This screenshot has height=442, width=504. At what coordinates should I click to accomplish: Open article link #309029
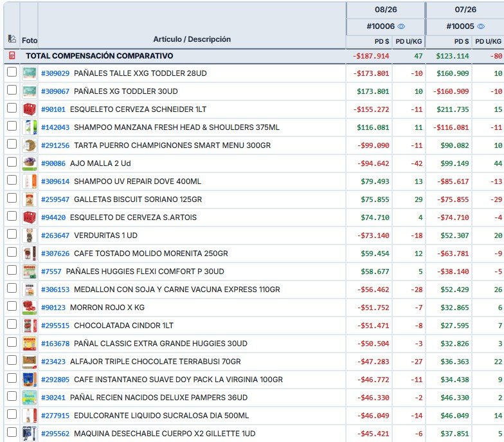pyautogui.click(x=55, y=73)
